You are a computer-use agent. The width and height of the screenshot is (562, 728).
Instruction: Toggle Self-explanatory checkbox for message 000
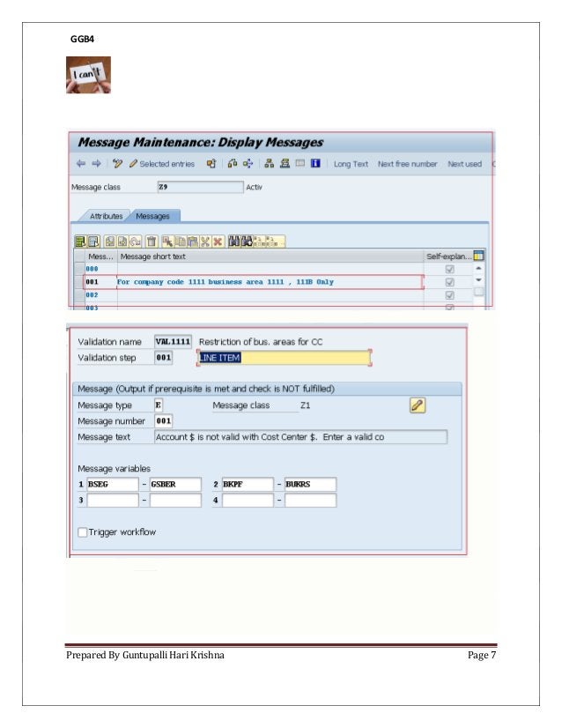point(449,269)
